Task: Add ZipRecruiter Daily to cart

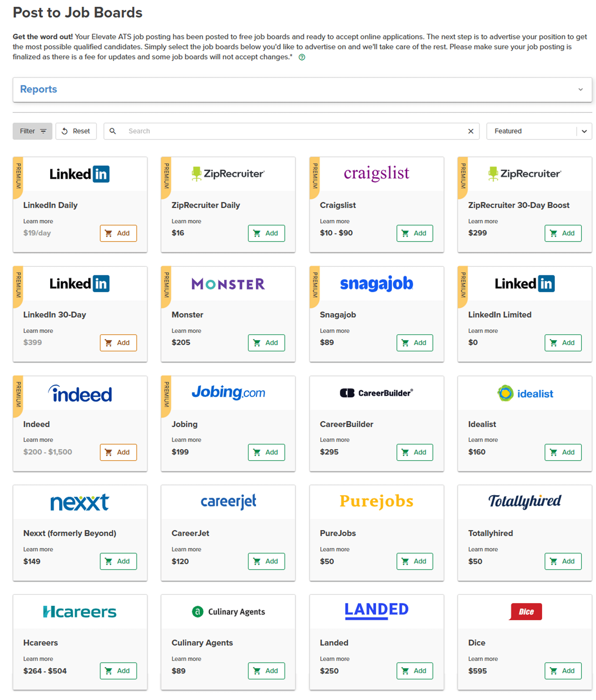Action: tap(266, 233)
